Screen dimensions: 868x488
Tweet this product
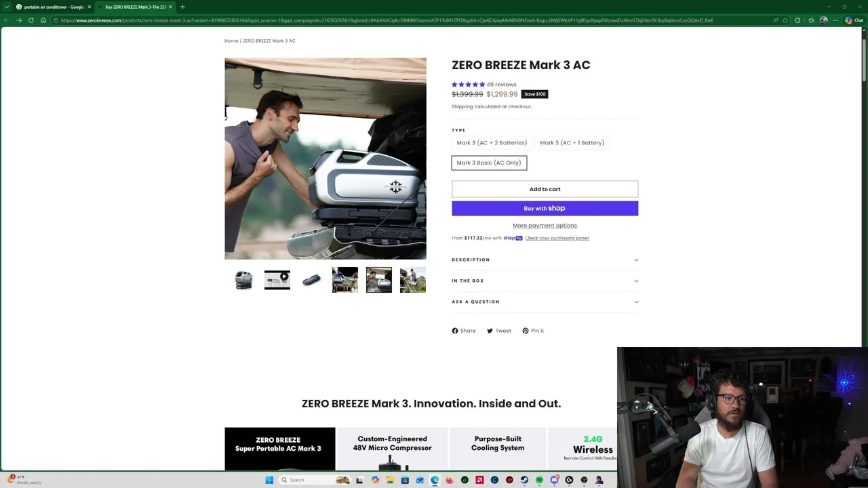(x=499, y=331)
